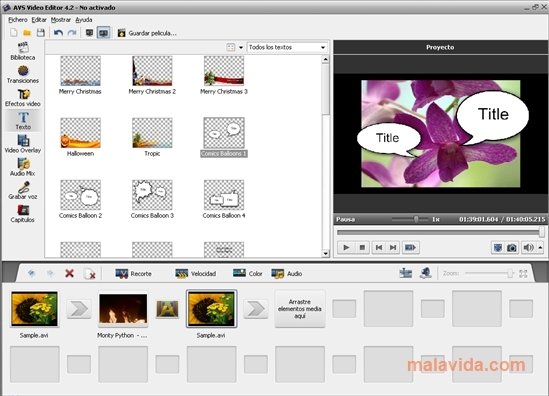Click the timeline back arrow icon
This screenshot has width=549, height=396.
coord(32,273)
